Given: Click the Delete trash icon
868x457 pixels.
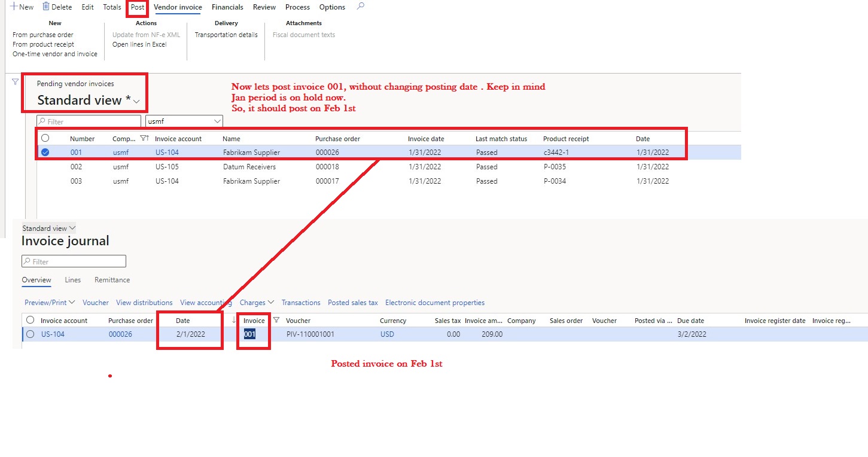Looking at the screenshot, I should pos(45,7).
